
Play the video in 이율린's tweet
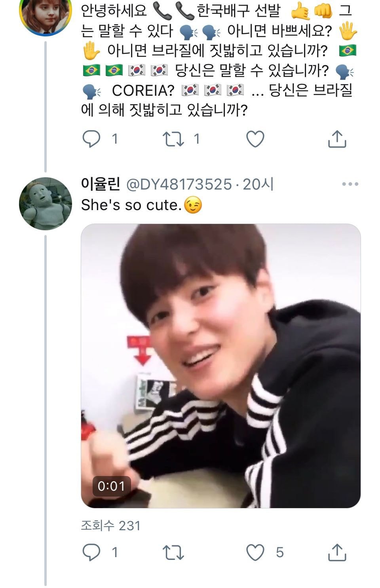(220, 366)
